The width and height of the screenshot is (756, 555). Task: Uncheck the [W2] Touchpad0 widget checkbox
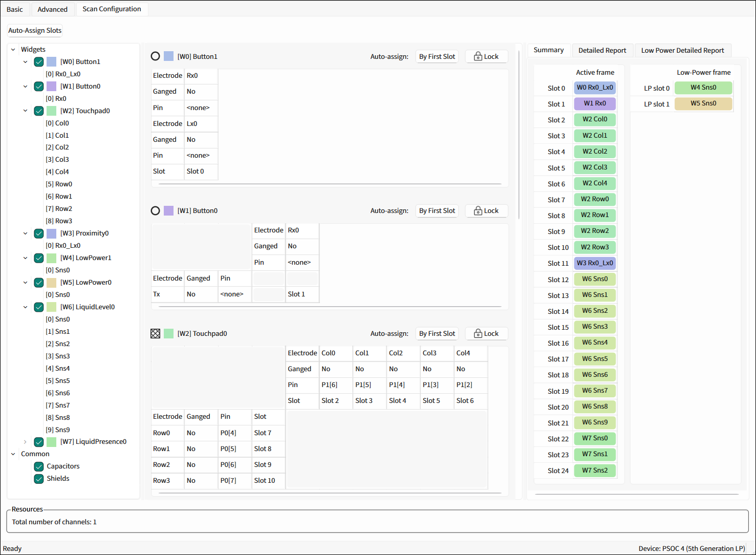pos(39,111)
